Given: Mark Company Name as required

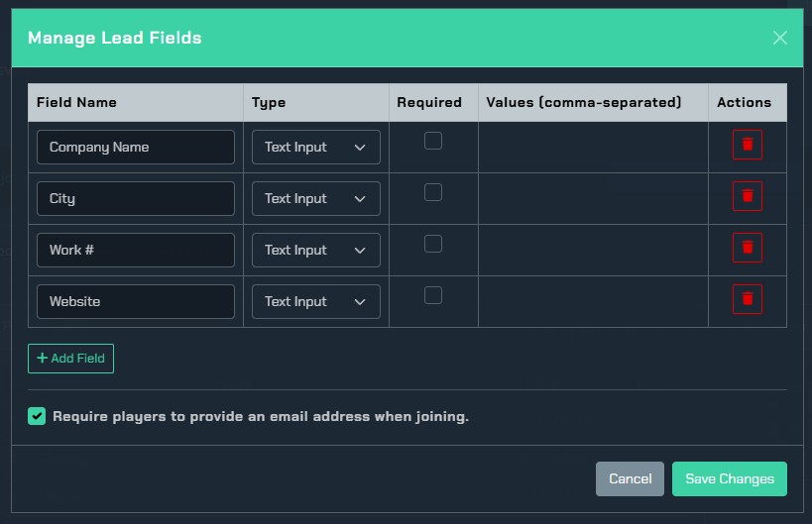Looking at the screenshot, I should (x=433, y=141).
